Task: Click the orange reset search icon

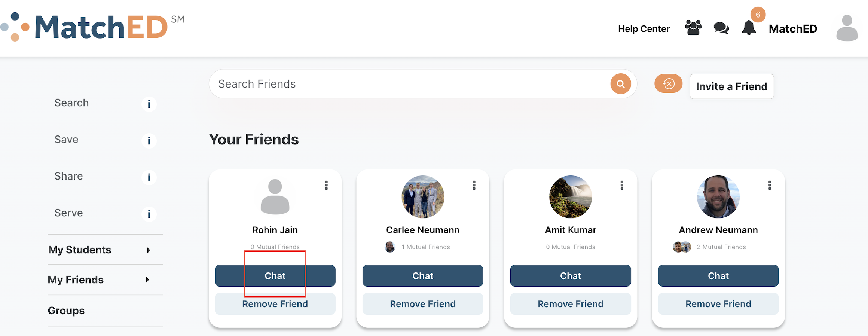Action: pyautogui.click(x=668, y=83)
